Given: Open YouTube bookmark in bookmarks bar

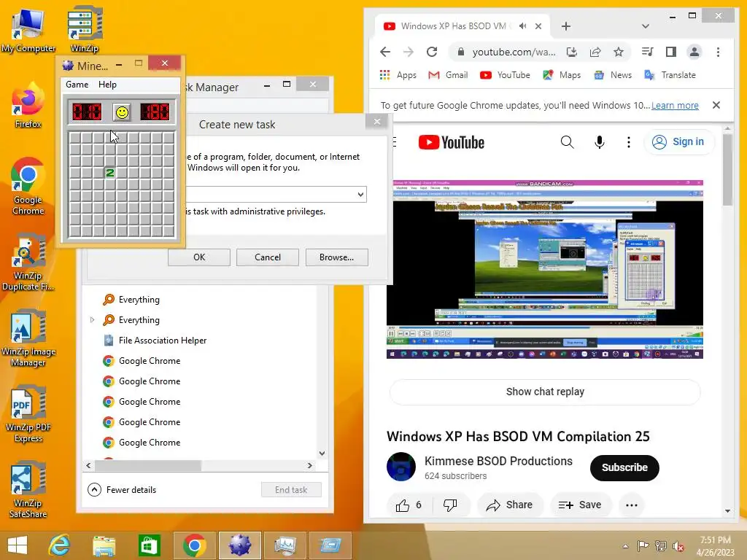Looking at the screenshot, I should pyautogui.click(x=505, y=75).
